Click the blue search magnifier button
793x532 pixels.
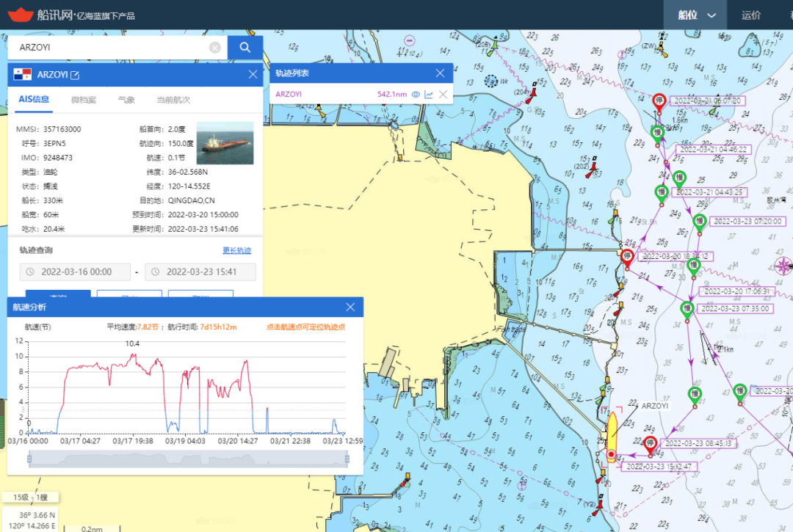245,48
